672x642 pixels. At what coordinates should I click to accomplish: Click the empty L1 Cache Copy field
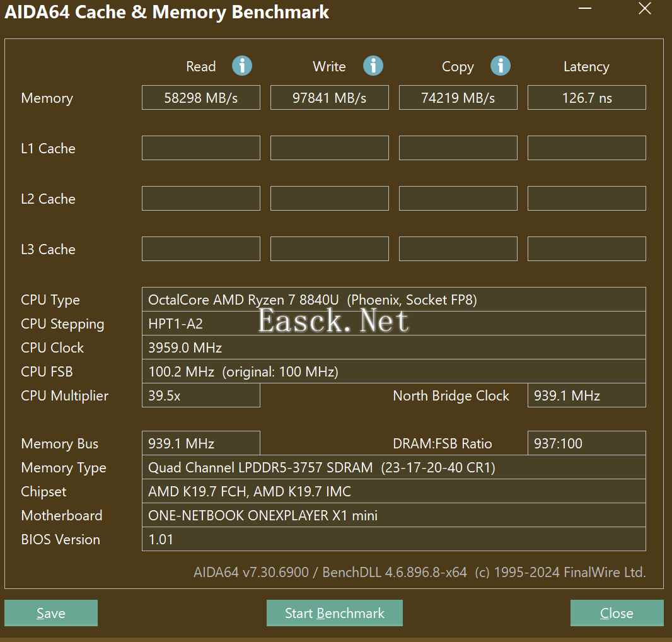coord(458,148)
